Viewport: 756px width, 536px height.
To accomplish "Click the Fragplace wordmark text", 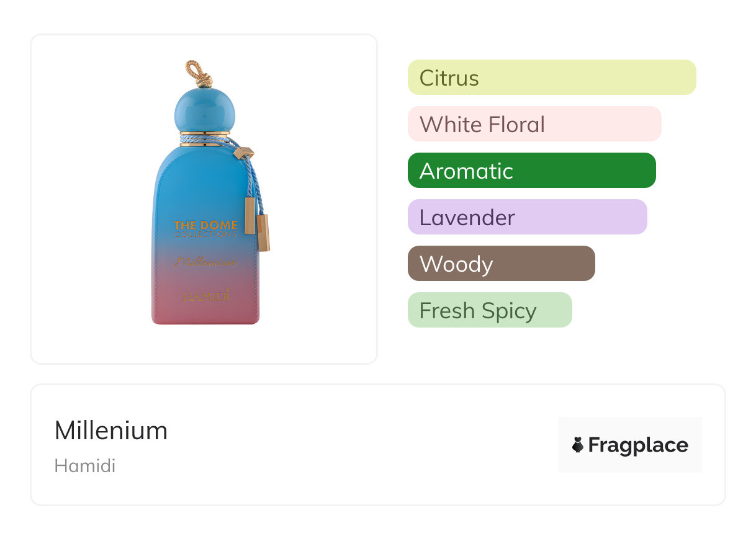I will [x=638, y=445].
